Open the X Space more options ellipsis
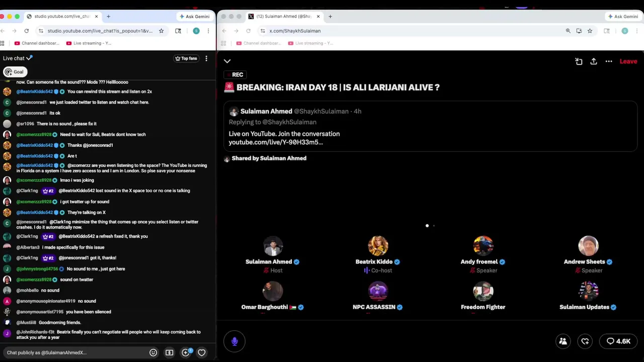 click(x=609, y=61)
